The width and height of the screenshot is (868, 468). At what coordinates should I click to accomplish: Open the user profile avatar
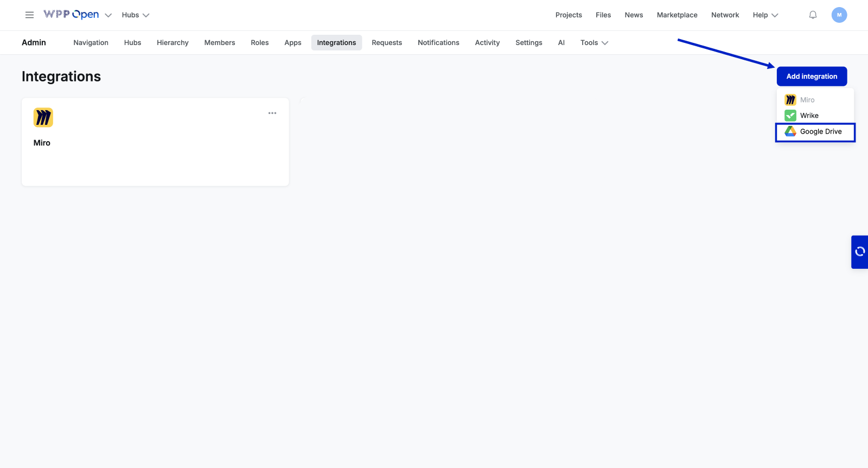[839, 15]
